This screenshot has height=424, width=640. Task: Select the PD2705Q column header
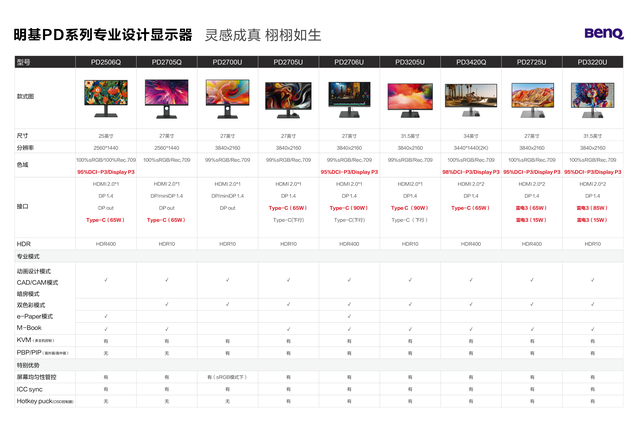(167, 62)
